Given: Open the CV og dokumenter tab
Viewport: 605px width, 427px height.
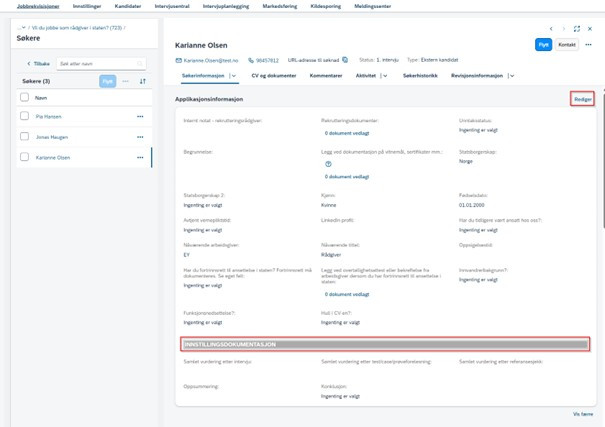Looking at the screenshot, I should tap(274, 76).
